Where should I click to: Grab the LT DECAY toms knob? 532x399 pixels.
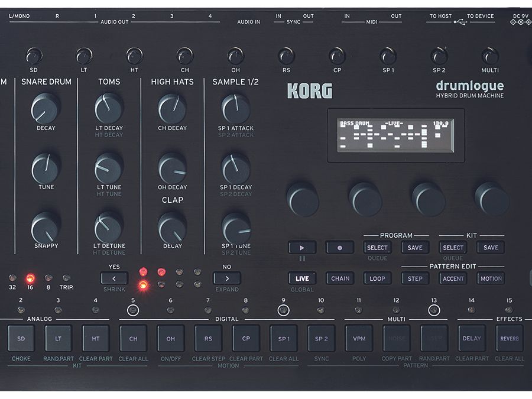pos(109,109)
